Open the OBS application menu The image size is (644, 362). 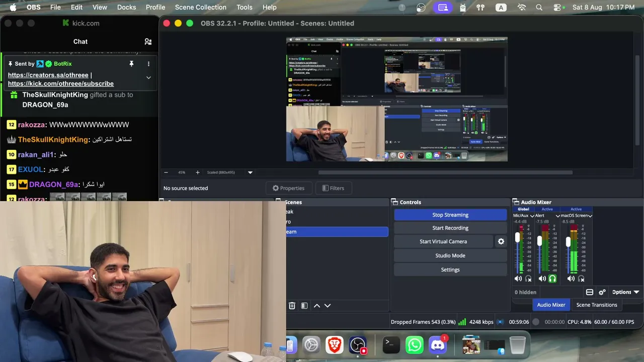point(34,8)
